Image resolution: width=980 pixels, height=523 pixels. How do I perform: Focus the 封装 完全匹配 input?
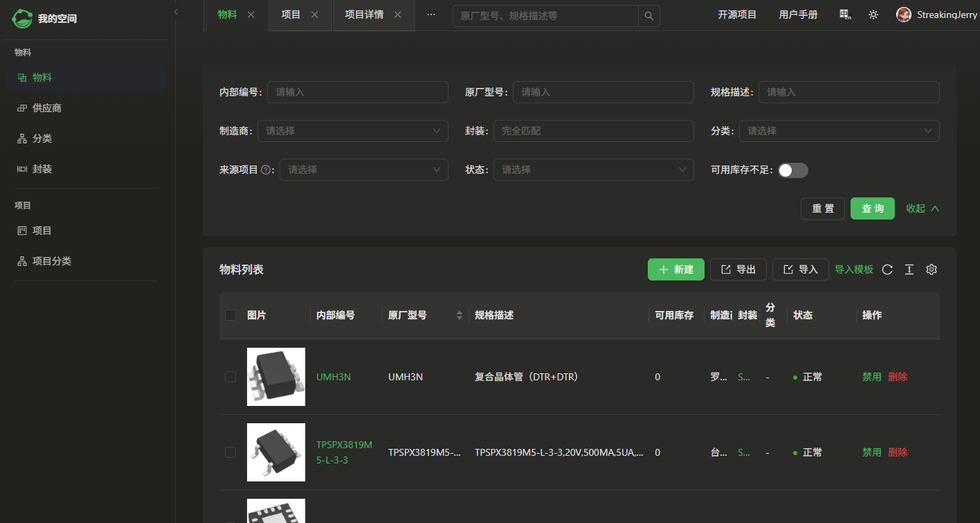tap(594, 131)
